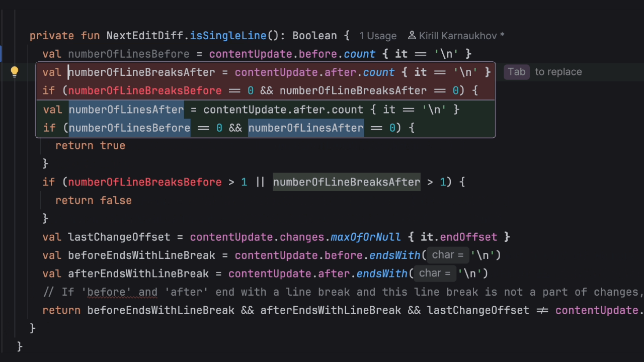Click the blue modified-line marker in the gutter
Image resolution: width=644 pixels, height=362 pixels.
pyautogui.click(x=2, y=54)
